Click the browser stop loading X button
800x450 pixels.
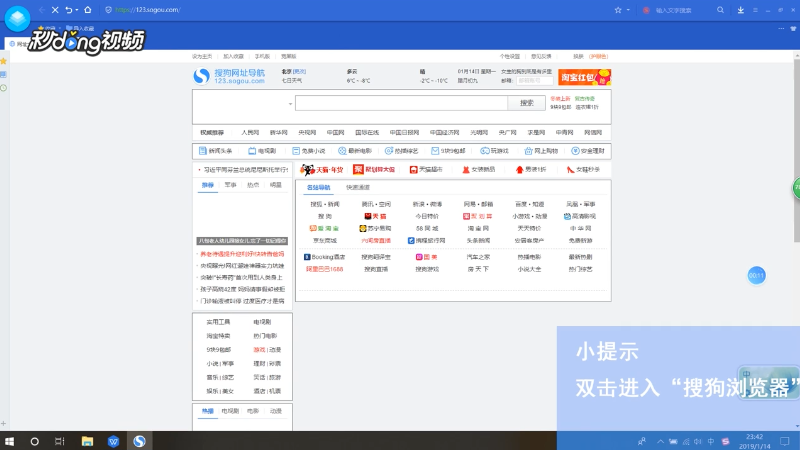pos(55,10)
